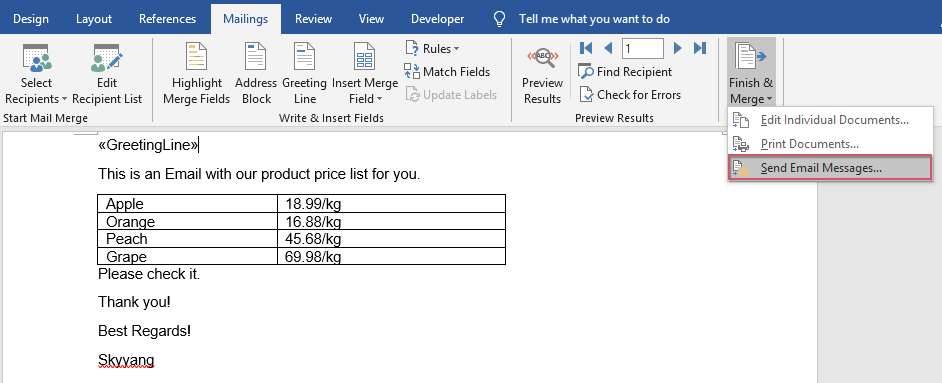The image size is (942, 383).
Task: Select the Mailings tab
Action: (245, 19)
